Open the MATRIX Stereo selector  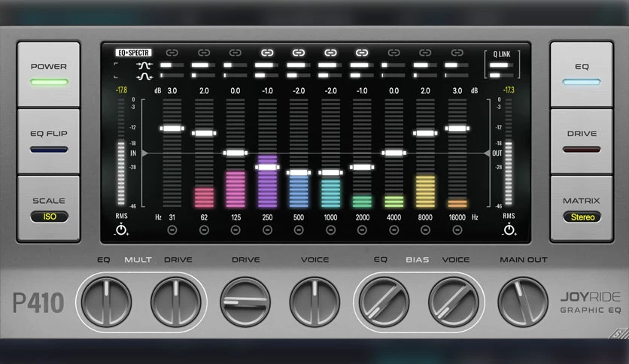[x=582, y=217]
